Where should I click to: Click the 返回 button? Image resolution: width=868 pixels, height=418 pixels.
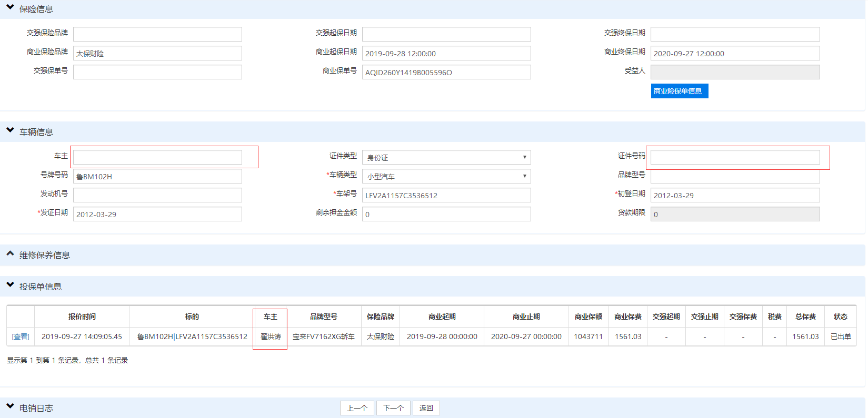(426, 408)
